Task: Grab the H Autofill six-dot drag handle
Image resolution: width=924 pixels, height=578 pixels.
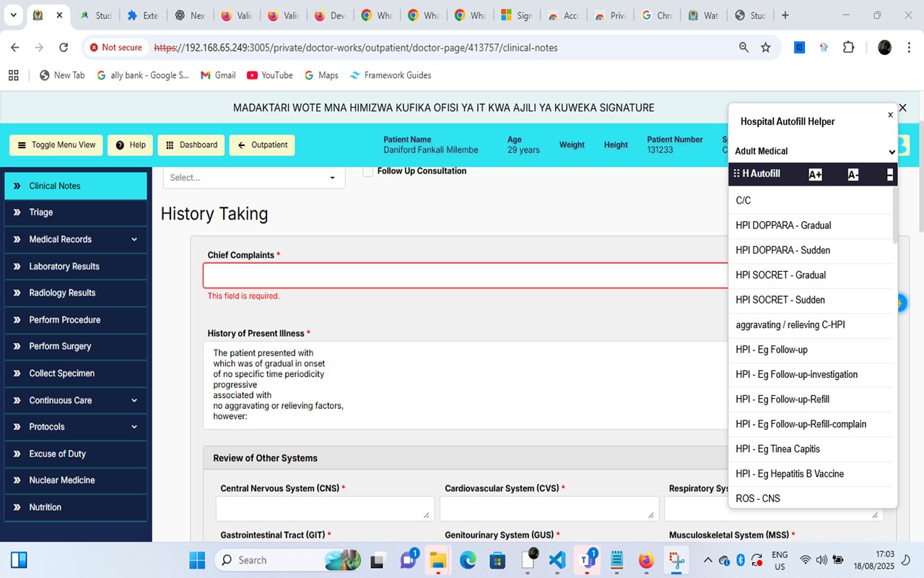Action: click(736, 173)
